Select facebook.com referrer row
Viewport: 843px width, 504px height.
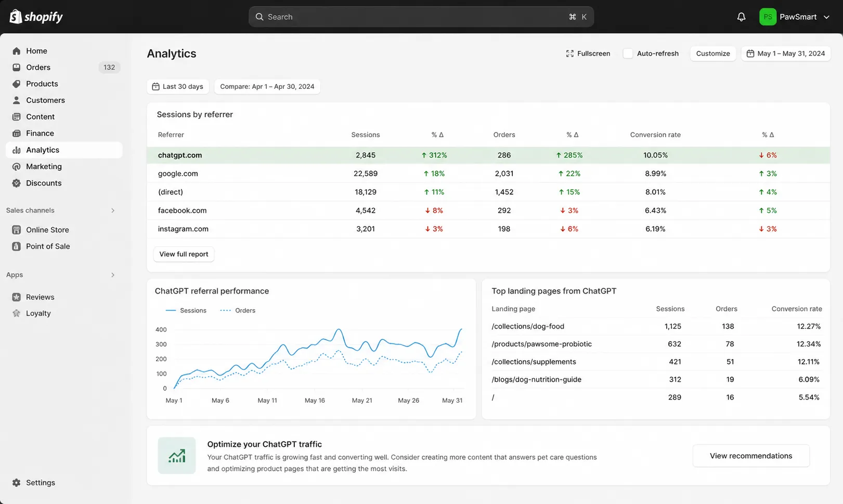[488, 210]
